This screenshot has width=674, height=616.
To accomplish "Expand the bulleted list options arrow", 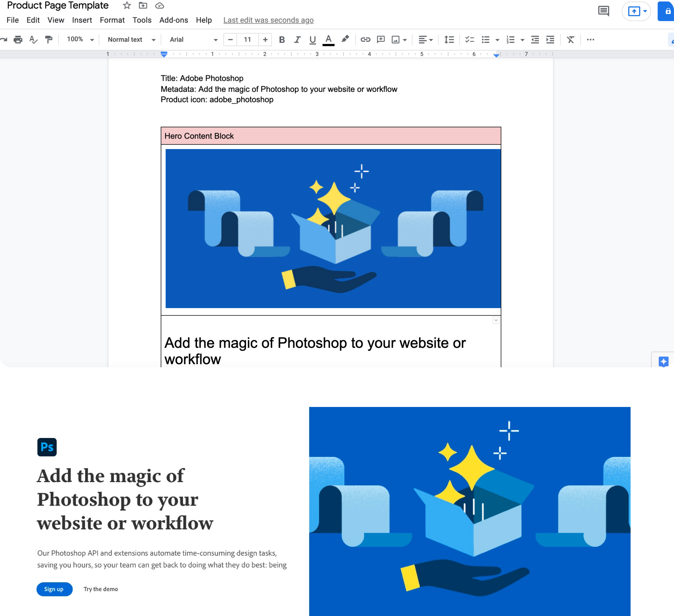I will [498, 40].
